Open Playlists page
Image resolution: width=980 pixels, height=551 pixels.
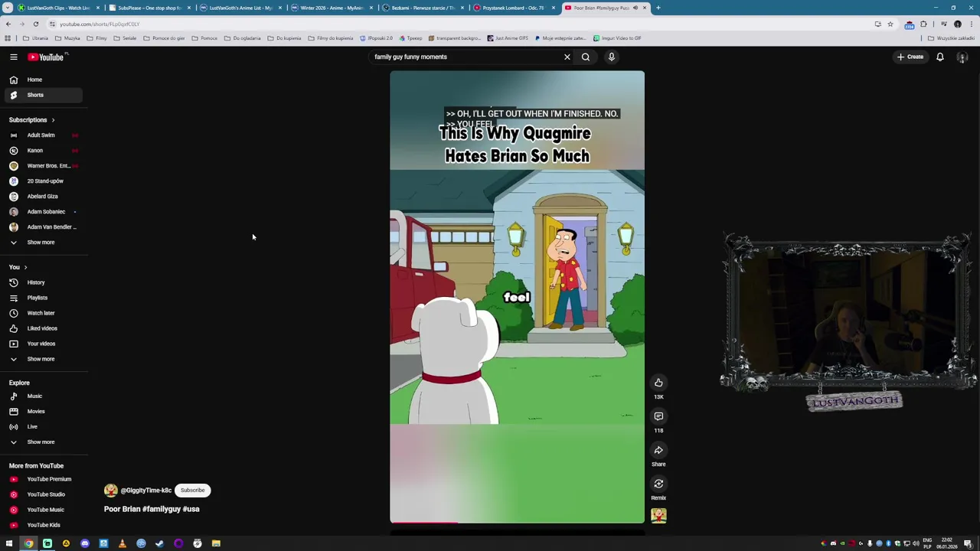coord(42,298)
